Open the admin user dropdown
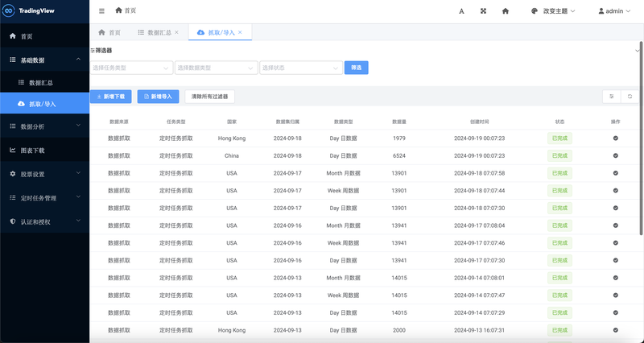The image size is (644, 343). click(614, 11)
